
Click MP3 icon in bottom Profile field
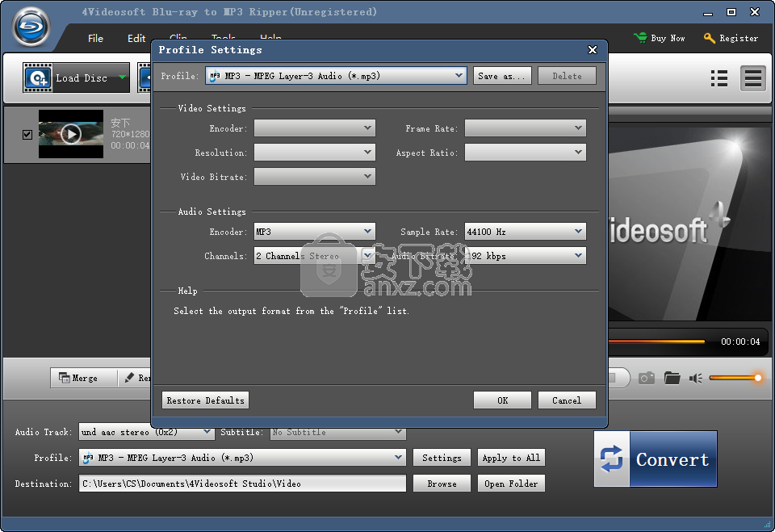tap(88, 458)
